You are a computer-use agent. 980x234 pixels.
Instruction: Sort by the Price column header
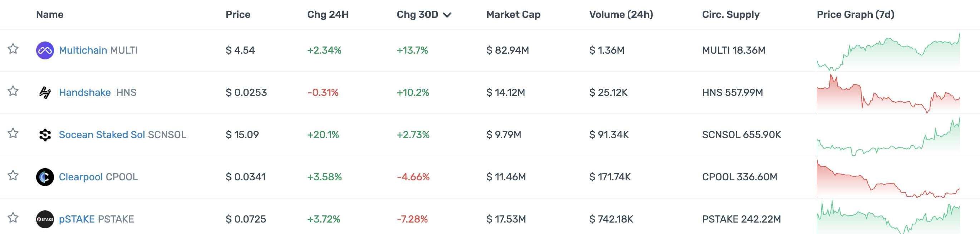238,14
